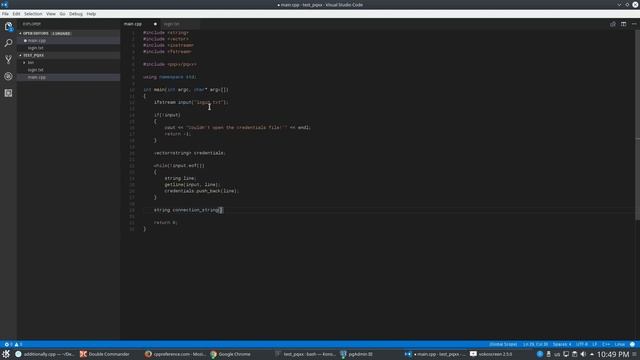Open the KDE application launcher
Viewport: 640px width, 360px height.
click(6, 354)
